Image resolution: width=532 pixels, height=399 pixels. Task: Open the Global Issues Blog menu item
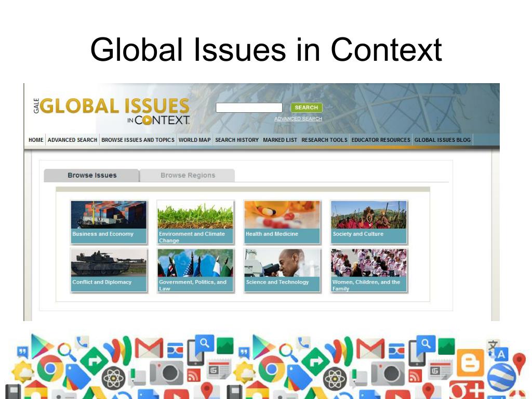(x=443, y=140)
